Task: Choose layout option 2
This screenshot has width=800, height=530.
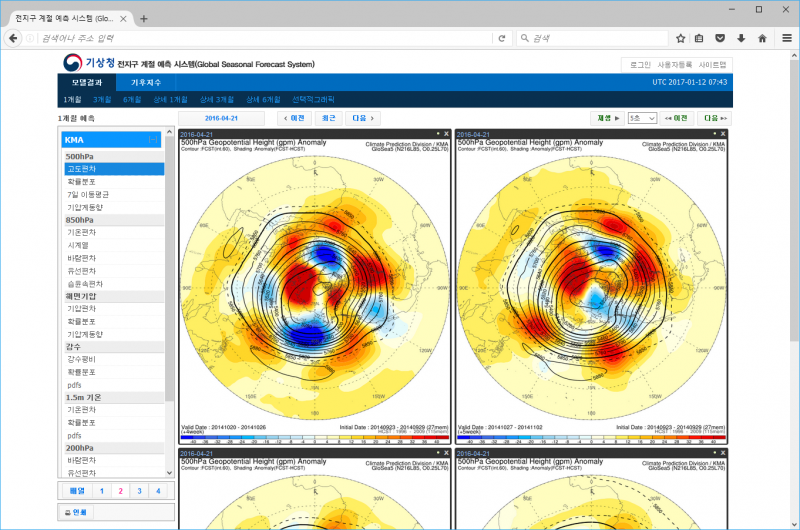Action: pos(120,491)
